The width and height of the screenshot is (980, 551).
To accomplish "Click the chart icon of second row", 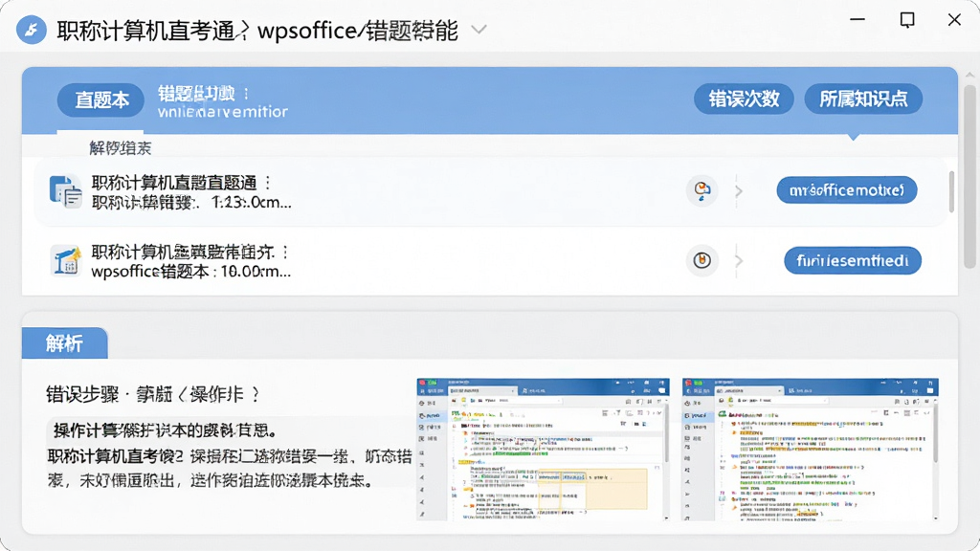I will 66,260.
